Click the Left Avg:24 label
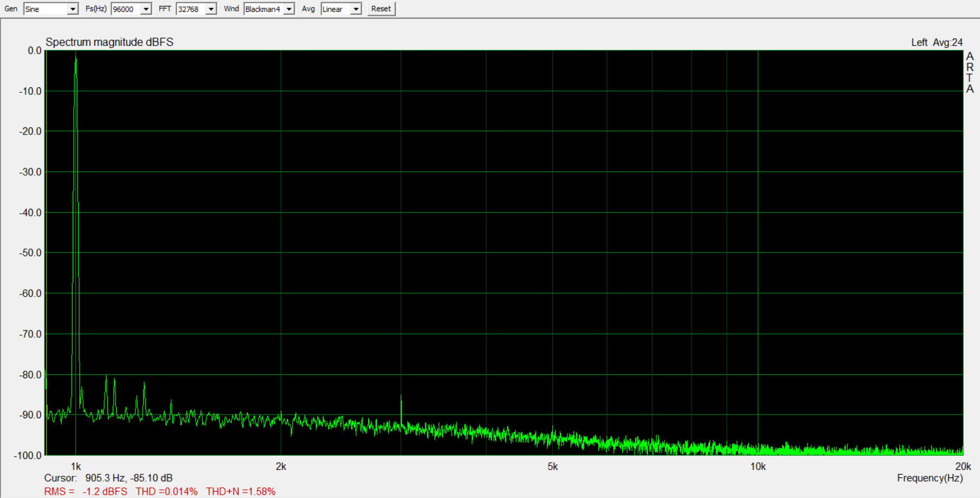 (937, 42)
